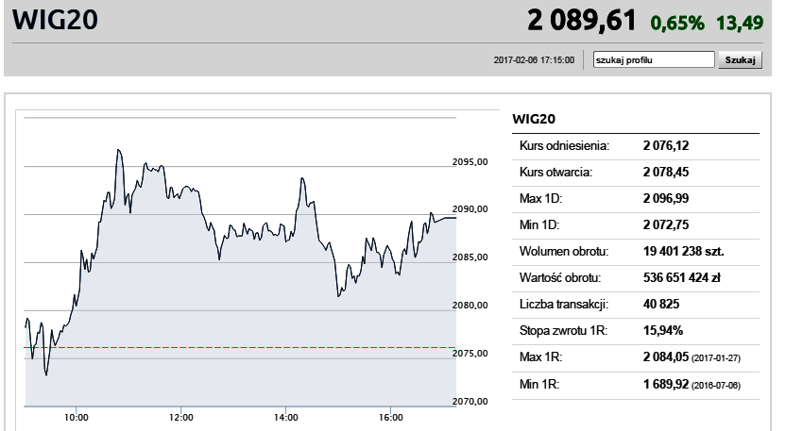Click the 2085,00 chart axis label
786x431 pixels.
pyautogui.click(x=470, y=257)
